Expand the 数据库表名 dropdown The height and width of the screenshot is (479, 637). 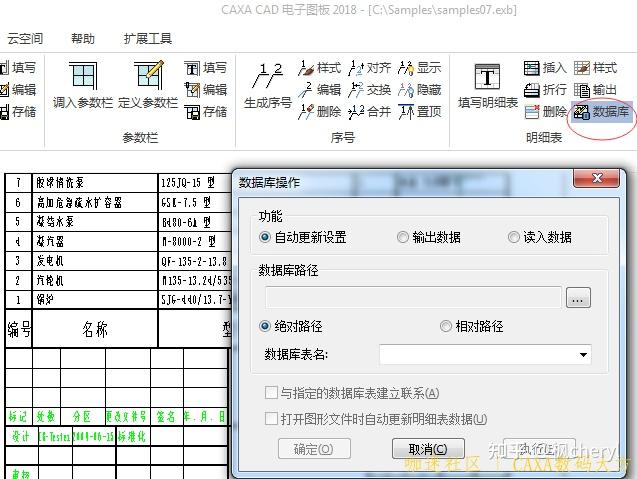583,355
